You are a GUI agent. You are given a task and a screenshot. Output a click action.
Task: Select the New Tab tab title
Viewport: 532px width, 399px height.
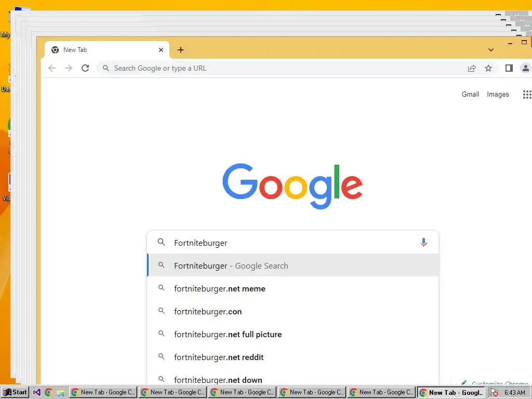pos(75,50)
